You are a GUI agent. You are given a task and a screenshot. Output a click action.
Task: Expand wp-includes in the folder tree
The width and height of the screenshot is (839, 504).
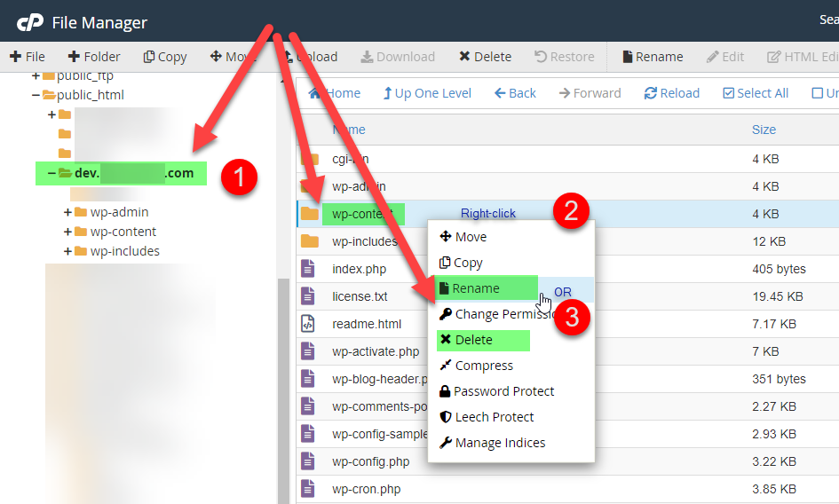coord(68,251)
